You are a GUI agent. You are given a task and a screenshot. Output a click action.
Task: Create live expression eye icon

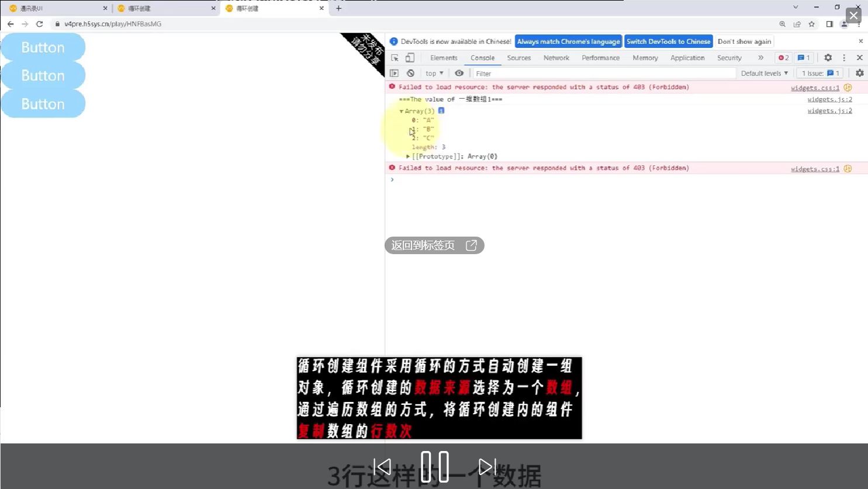coord(459,73)
